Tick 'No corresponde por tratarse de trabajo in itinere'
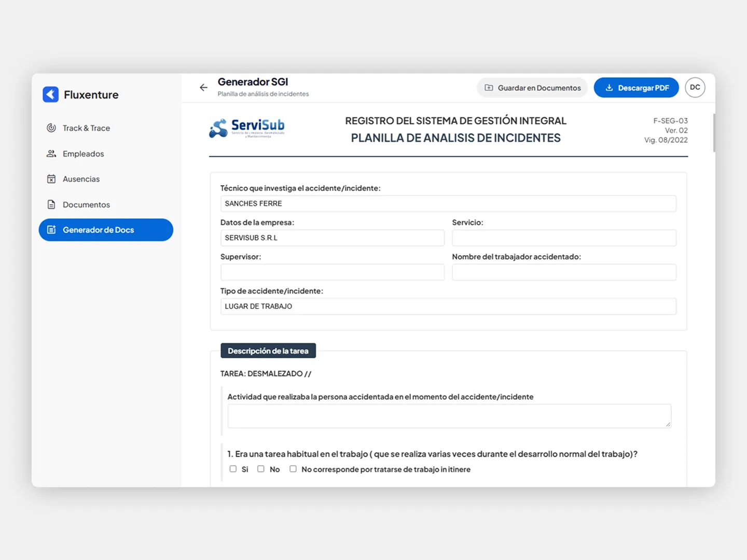 pos(293,469)
